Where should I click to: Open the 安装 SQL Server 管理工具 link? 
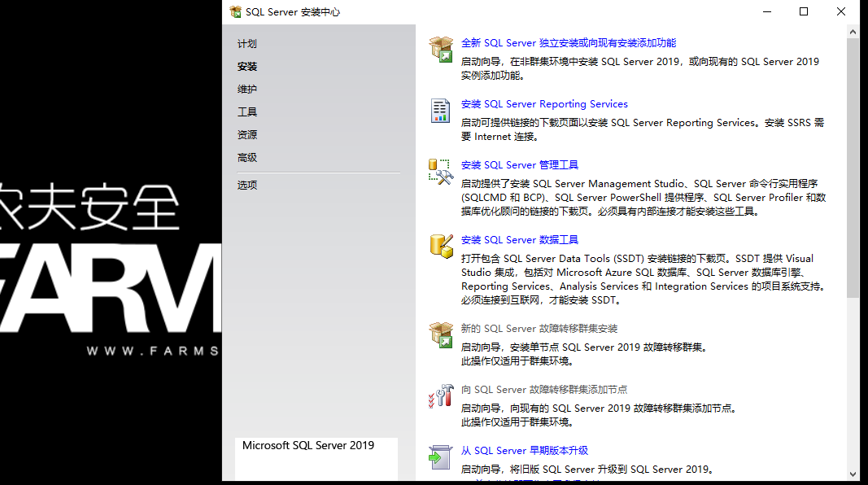[519, 164]
